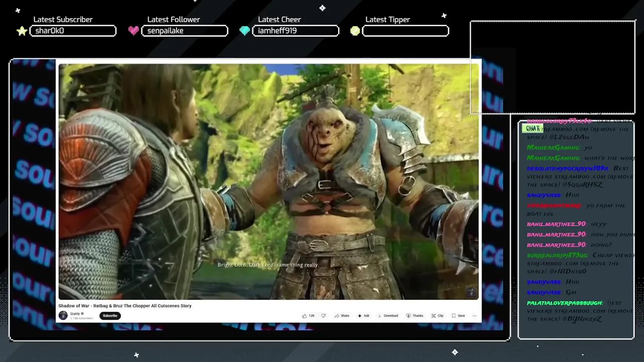The image size is (644, 362).
Task: Open the Izuniy channel avatar
Action: tap(63, 315)
